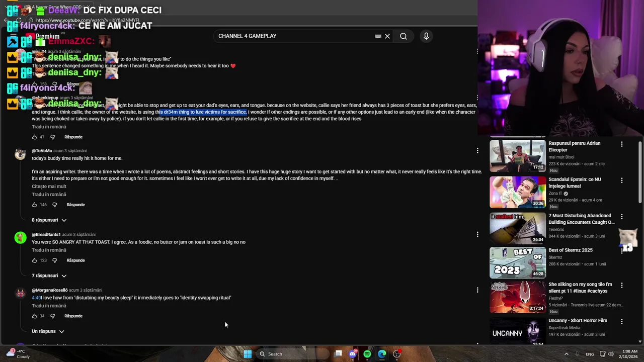Jump to the 4:40 timestamp link
Screen dimensions: 644x362
36,298
